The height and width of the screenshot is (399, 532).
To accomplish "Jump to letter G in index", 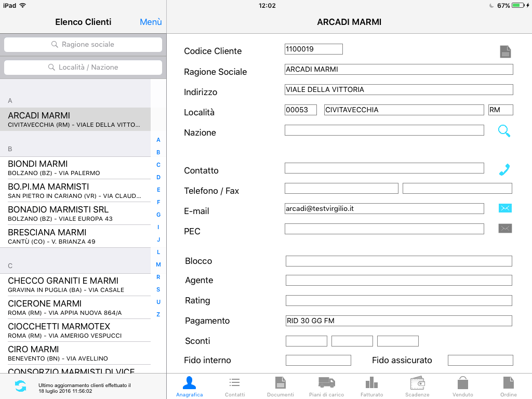I will click(x=158, y=215).
